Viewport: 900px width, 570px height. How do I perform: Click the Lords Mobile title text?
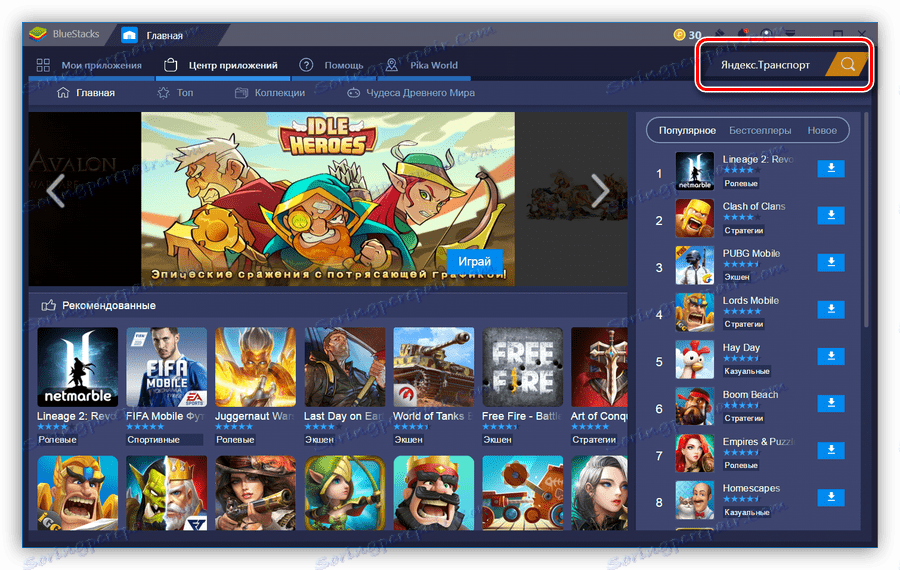point(750,300)
